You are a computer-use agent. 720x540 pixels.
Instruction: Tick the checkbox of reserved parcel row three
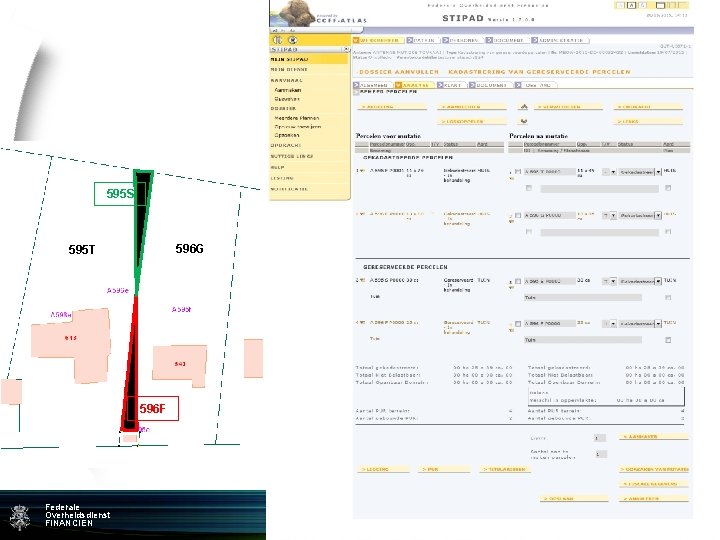(x=518, y=281)
